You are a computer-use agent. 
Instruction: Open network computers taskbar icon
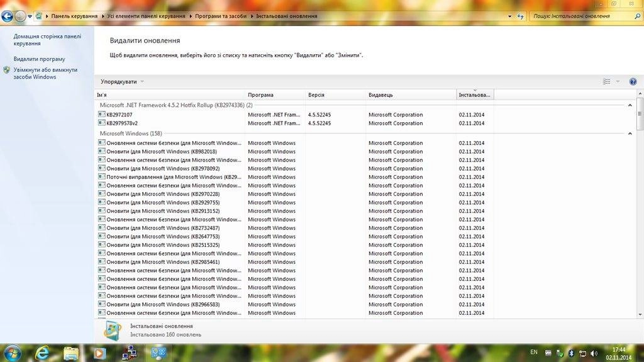[x=130, y=353]
